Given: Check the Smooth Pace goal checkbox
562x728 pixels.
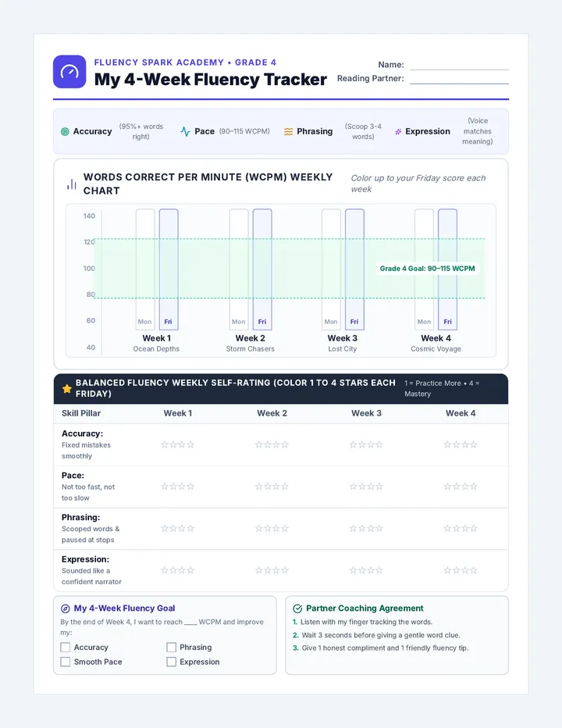Looking at the screenshot, I should click(66, 662).
